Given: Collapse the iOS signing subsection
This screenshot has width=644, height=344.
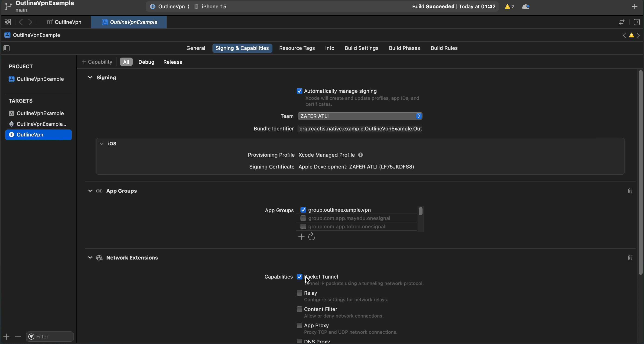Looking at the screenshot, I should [x=101, y=143].
